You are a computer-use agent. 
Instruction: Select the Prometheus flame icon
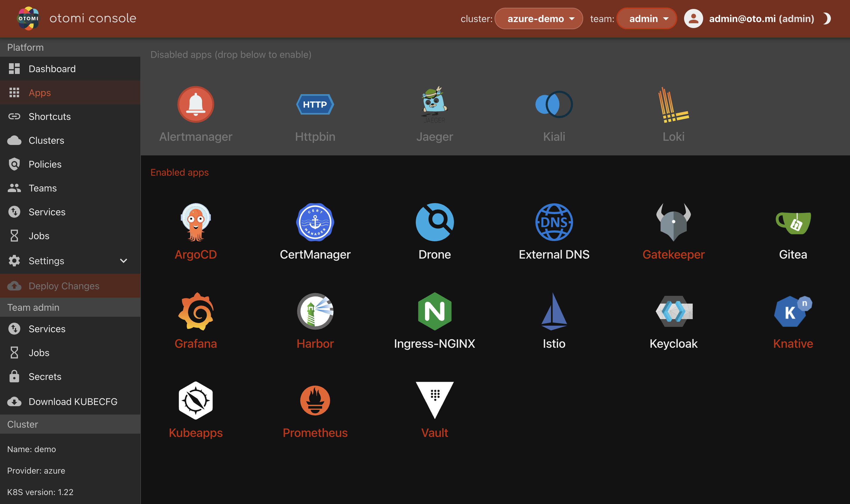click(x=315, y=400)
